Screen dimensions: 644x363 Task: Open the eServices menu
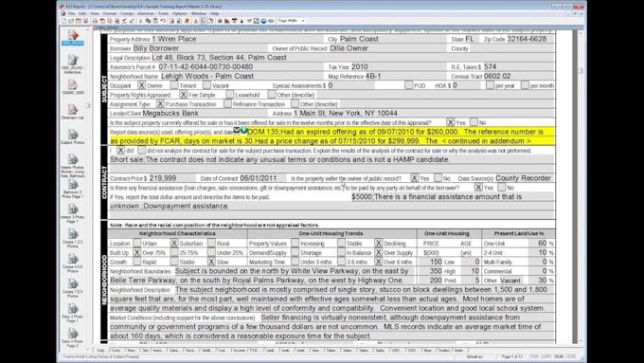(146, 13)
